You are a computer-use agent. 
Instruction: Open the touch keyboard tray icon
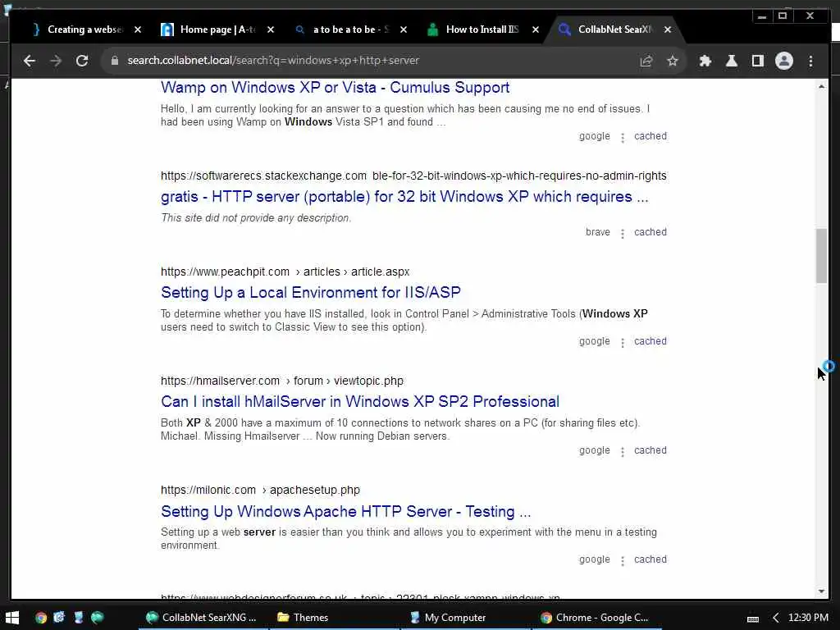pyautogui.click(x=753, y=619)
